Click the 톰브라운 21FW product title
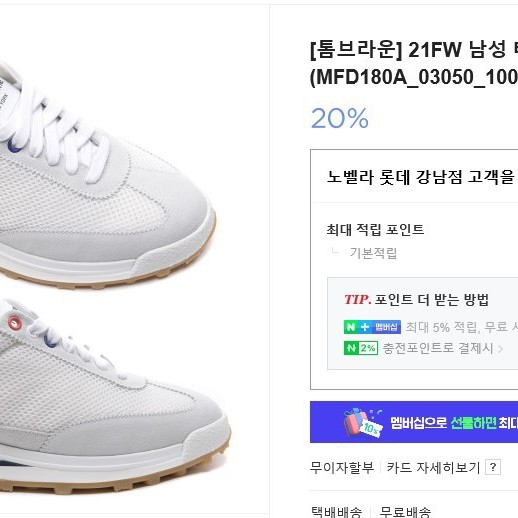This screenshot has width=518, height=518. pyautogui.click(x=414, y=63)
